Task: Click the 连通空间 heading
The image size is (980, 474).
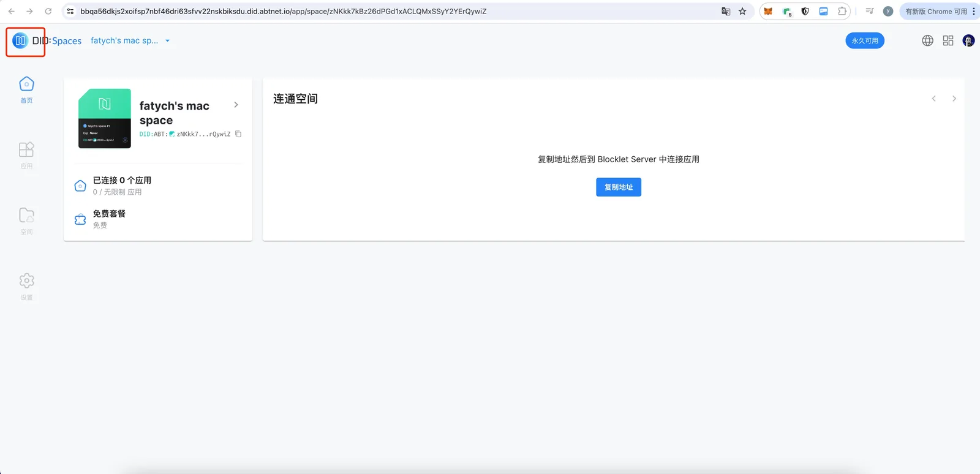Action: click(295, 99)
